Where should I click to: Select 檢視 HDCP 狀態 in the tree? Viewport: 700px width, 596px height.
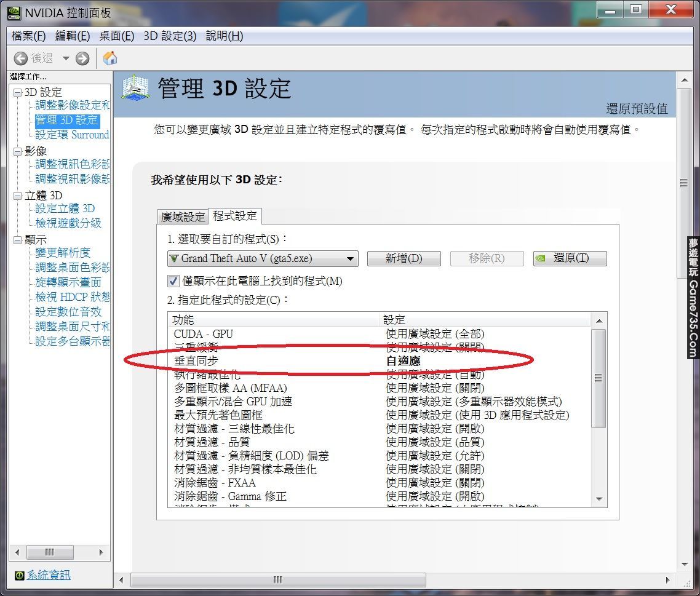[73, 297]
